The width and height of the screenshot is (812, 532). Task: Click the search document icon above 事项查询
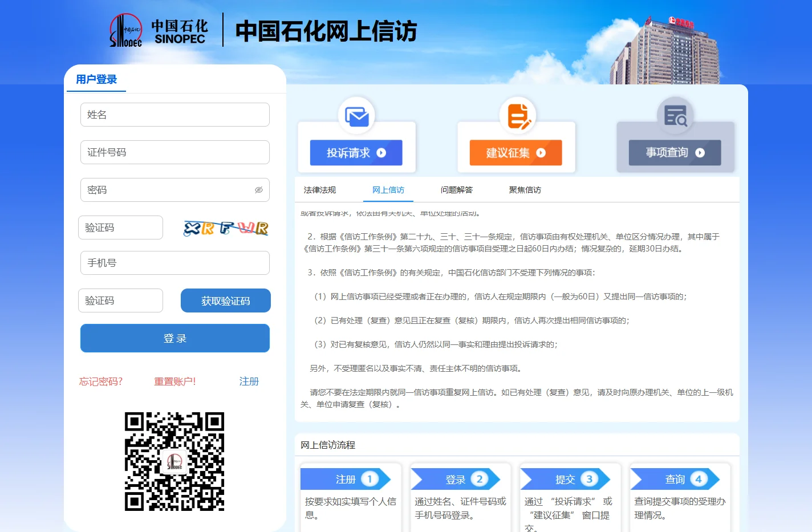pos(676,116)
